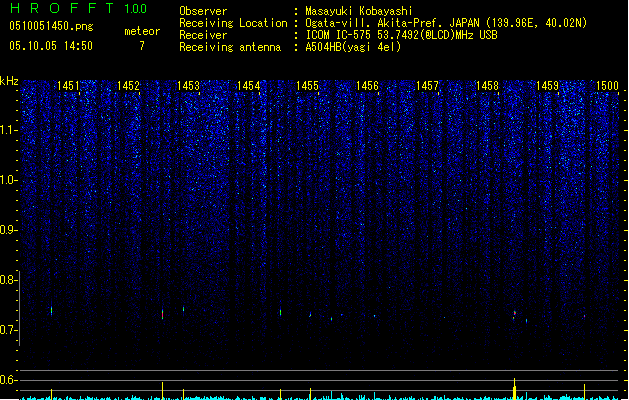
Task: Click the meteor echo just before 1451
Action: coord(51,311)
